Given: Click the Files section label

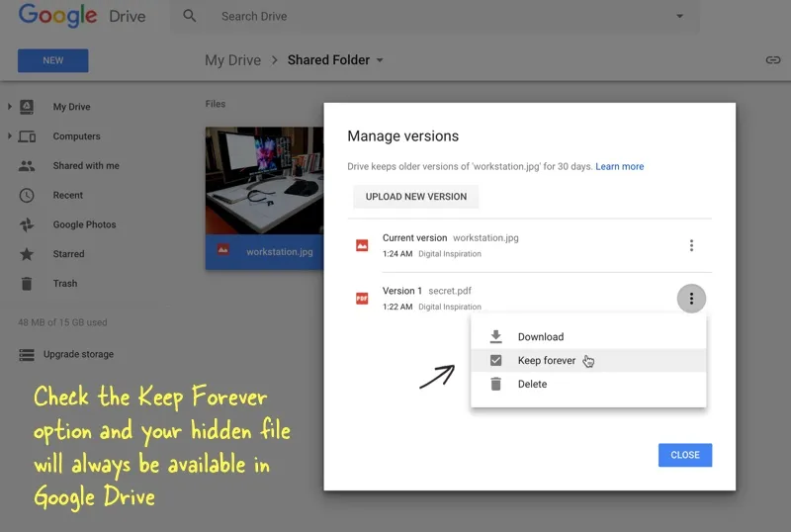Looking at the screenshot, I should [x=216, y=104].
